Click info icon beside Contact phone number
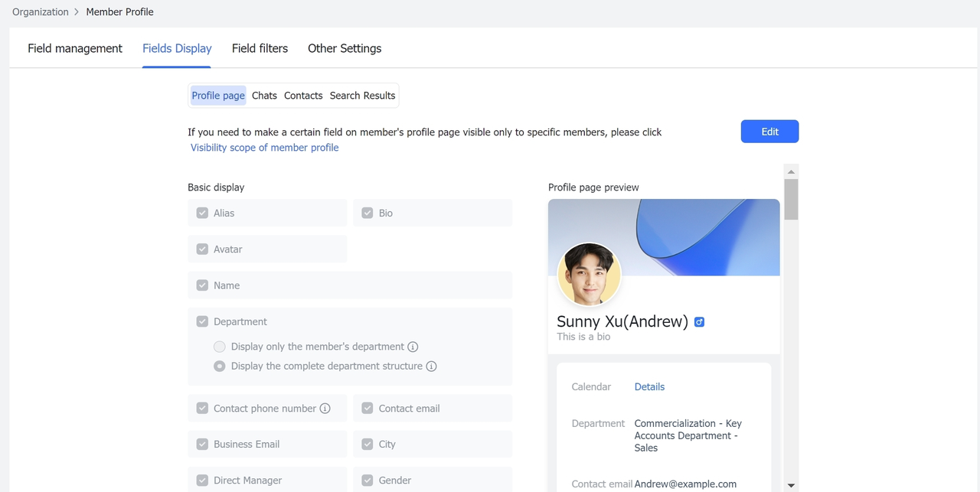980x492 pixels. pyautogui.click(x=325, y=409)
